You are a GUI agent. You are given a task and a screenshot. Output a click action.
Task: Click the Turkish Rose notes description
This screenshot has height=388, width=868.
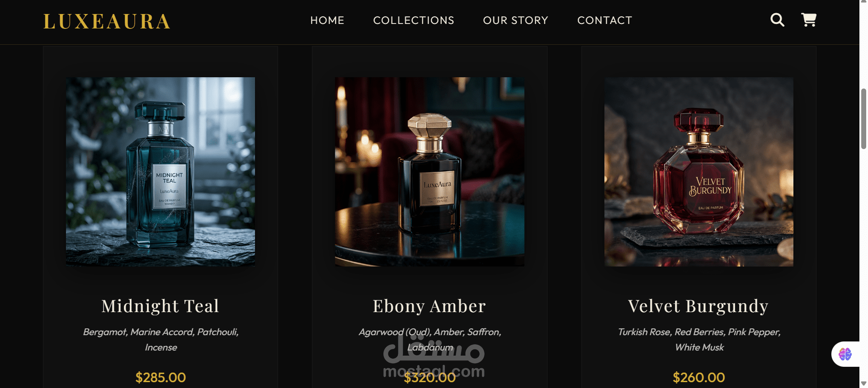pos(699,340)
